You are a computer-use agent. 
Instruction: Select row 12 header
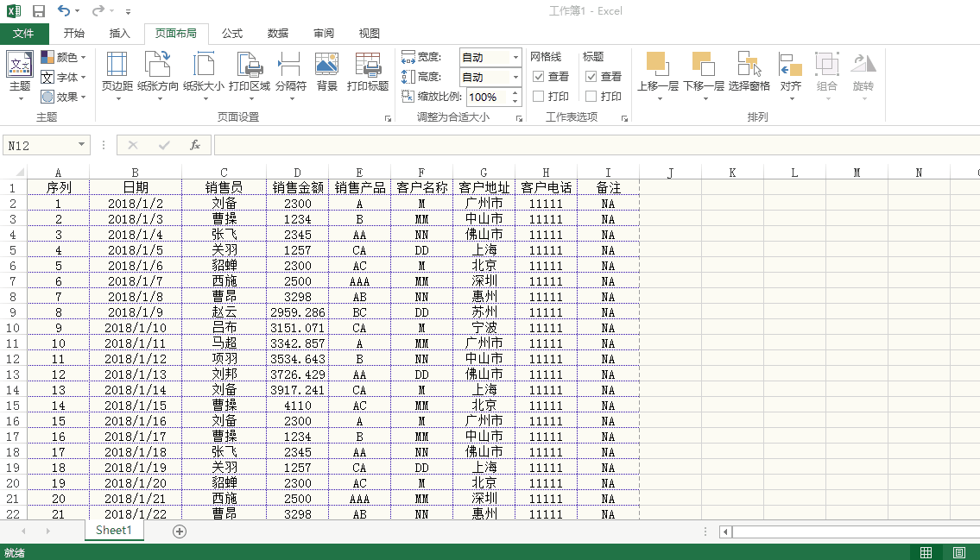[x=13, y=359]
